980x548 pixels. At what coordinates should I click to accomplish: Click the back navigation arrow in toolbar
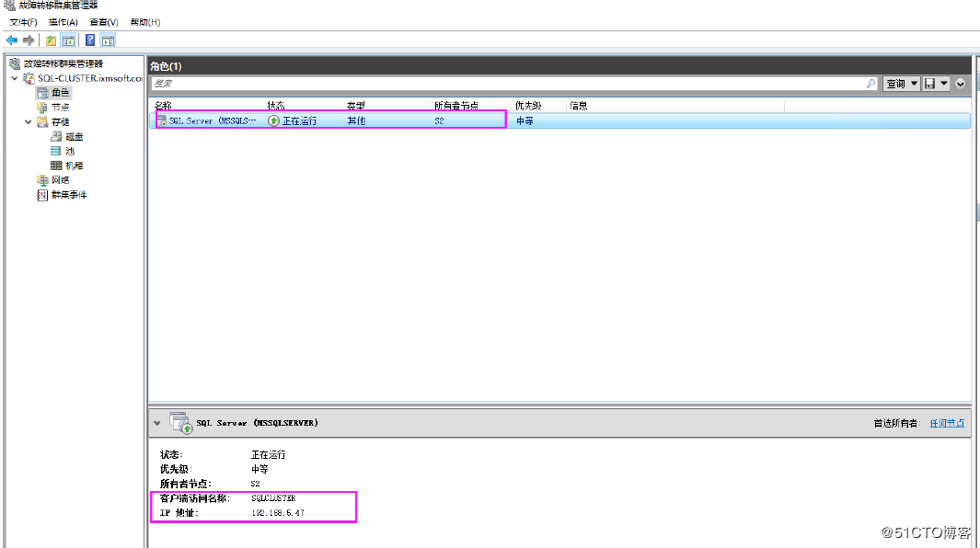(x=11, y=40)
